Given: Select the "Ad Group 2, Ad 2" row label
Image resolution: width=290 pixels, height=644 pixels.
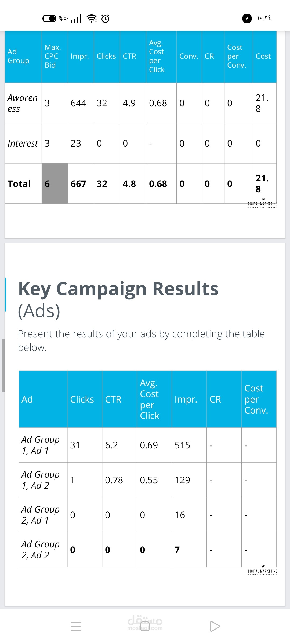Looking at the screenshot, I should point(41,550).
